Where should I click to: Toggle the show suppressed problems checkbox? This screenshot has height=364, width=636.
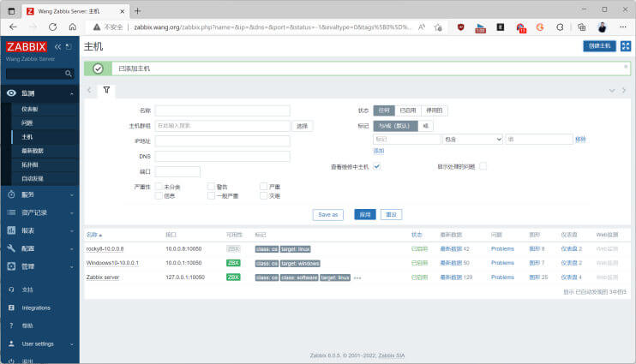483,166
